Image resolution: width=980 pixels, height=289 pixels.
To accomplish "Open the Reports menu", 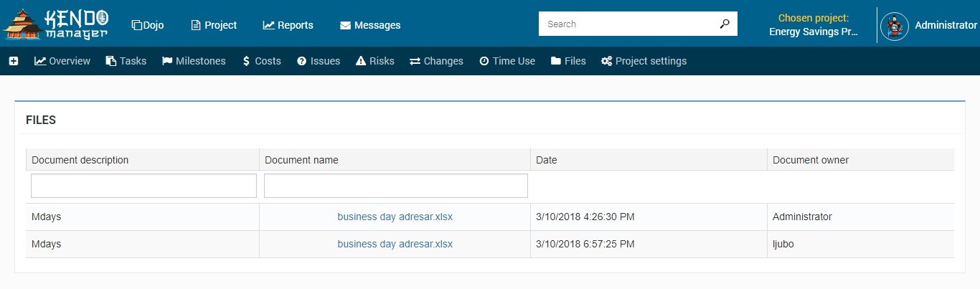I will (288, 25).
